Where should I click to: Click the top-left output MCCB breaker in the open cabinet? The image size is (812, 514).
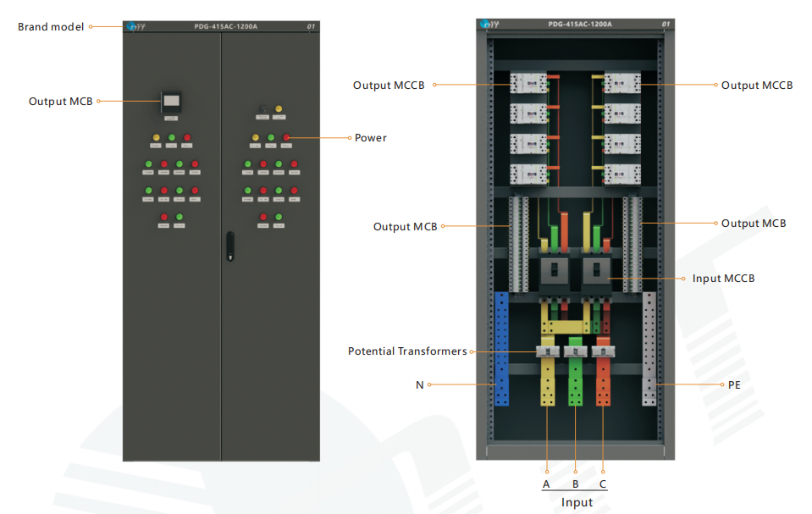[528, 84]
